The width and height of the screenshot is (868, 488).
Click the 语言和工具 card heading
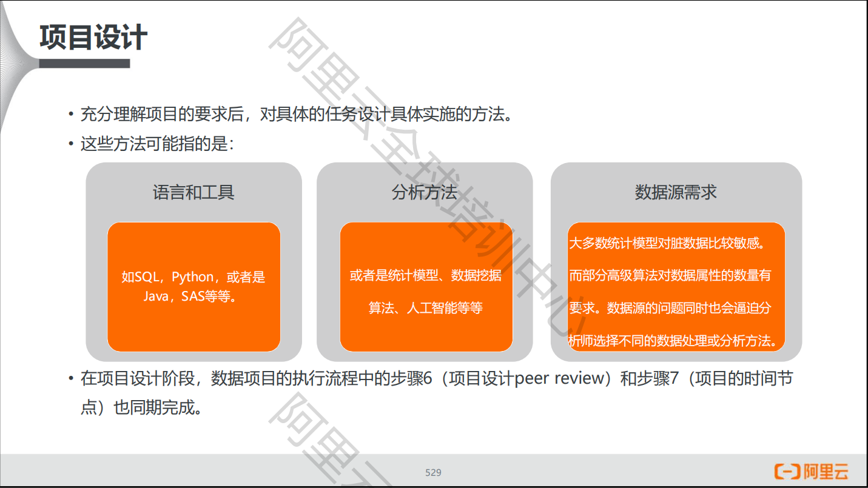point(193,193)
